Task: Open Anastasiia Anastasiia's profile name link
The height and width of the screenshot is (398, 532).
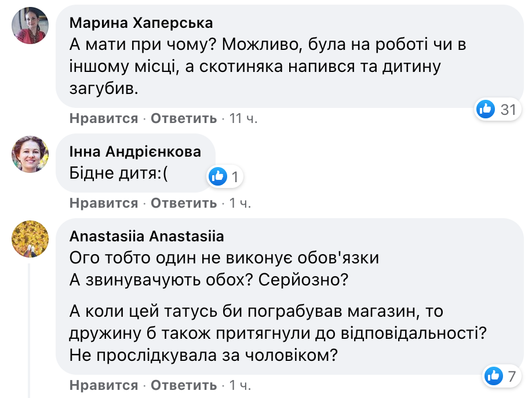Action: tap(147, 236)
